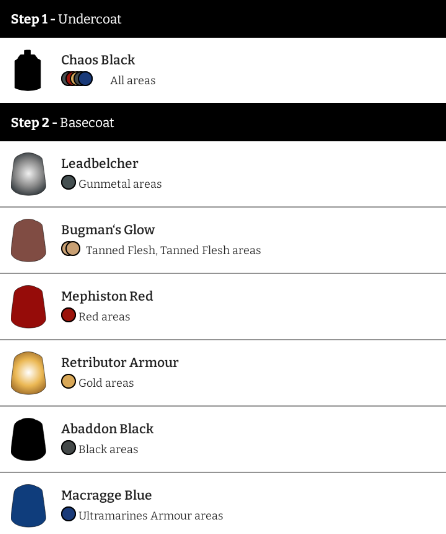
Task: Click the Retributor Armour title text
Action: tap(120, 362)
